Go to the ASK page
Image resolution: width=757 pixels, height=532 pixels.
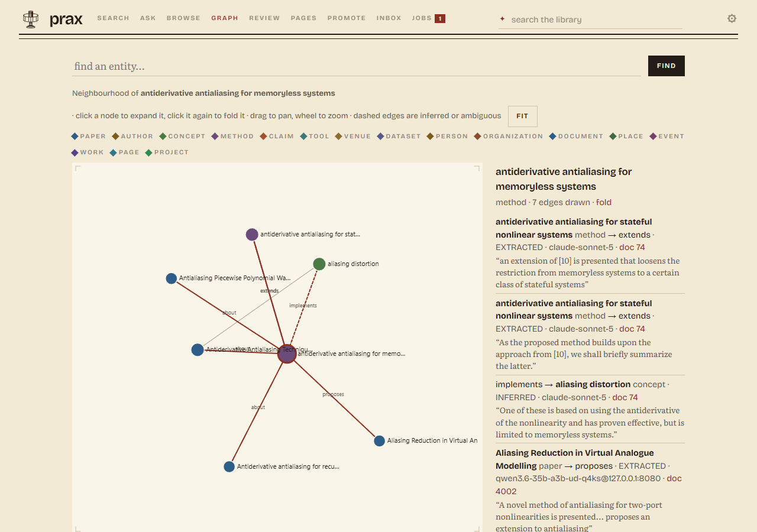coord(148,18)
